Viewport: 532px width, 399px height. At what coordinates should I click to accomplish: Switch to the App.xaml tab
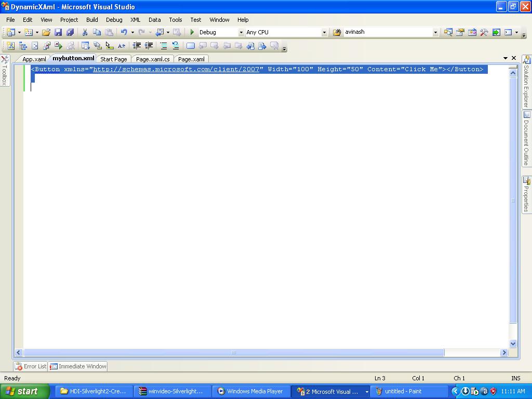coord(34,59)
